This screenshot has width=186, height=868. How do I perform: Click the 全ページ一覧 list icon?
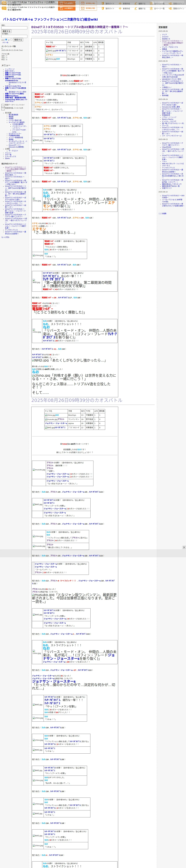coord(151,8)
